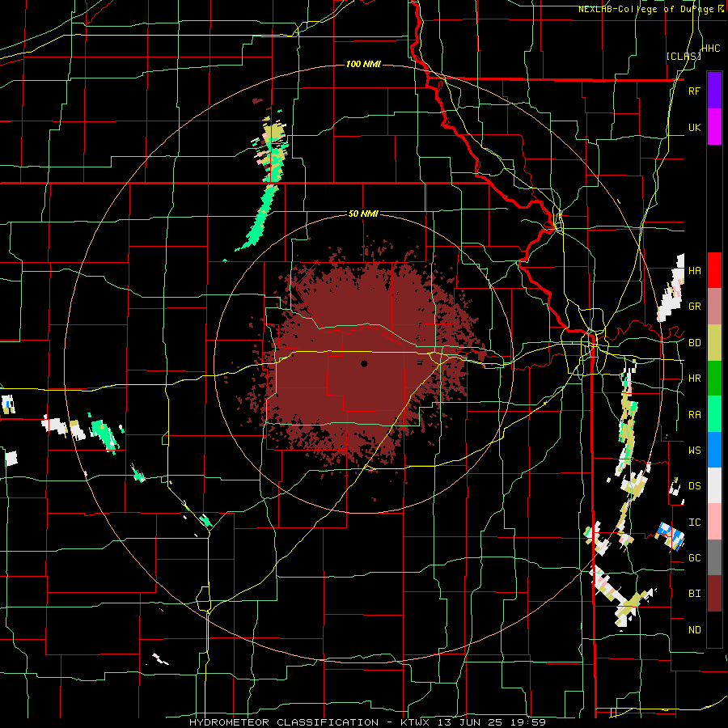Click the IC pink legend swatch
Screen dimensions: 728x728
(714, 522)
